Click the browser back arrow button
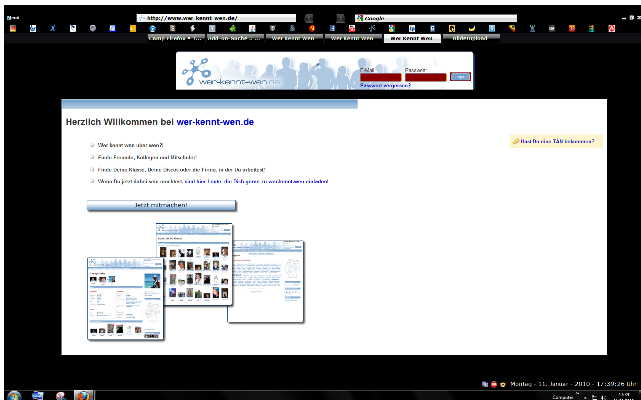The width and height of the screenshot is (641, 400). click(309, 18)
